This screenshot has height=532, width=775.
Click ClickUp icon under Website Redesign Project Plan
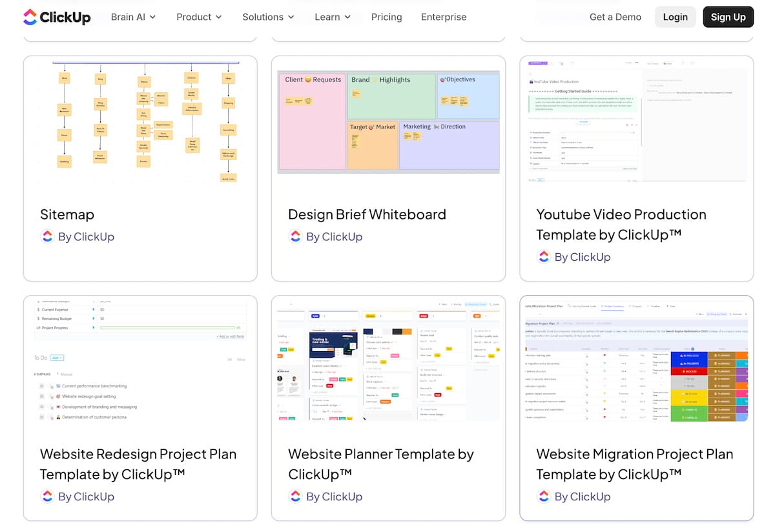[47, 496]
